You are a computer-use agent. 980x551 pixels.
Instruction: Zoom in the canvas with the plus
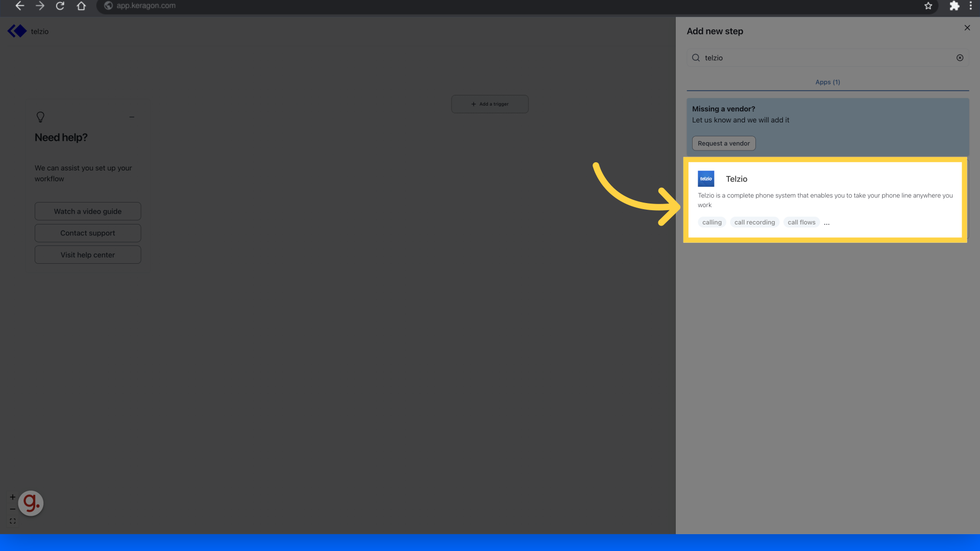click(12, 497)
